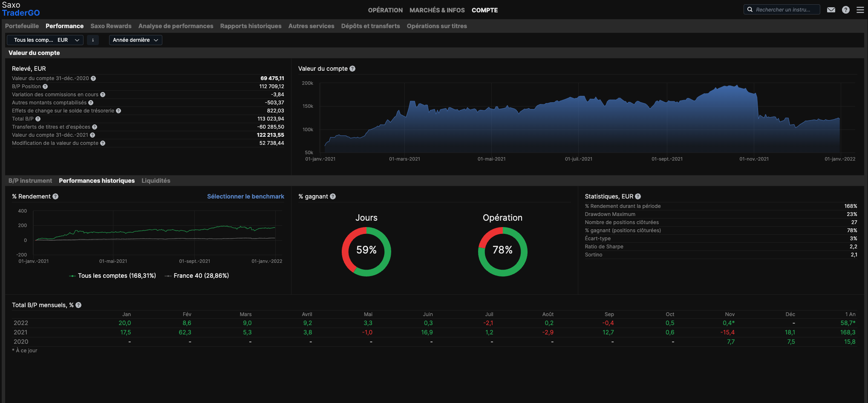Open the MARCHÉS & INFOS menu
868x403 pixels.
tap(437, 10)
